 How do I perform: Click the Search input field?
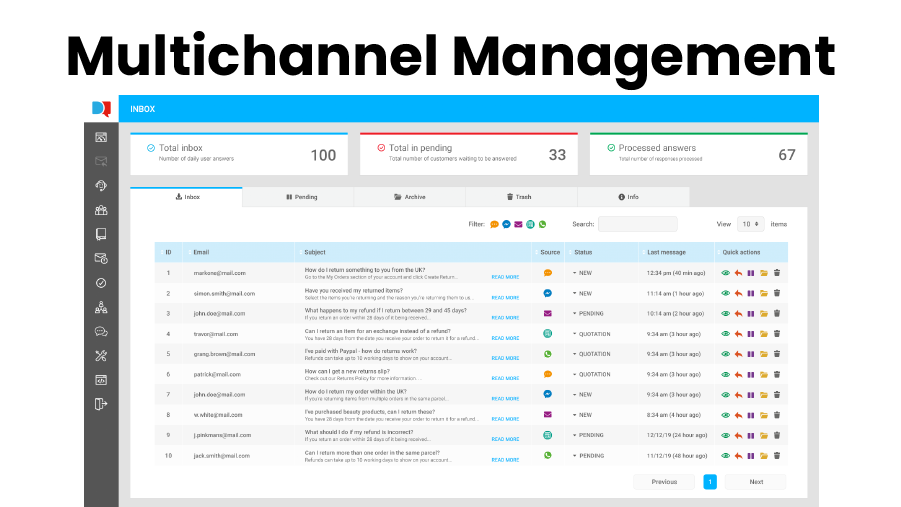click(637, 224)
